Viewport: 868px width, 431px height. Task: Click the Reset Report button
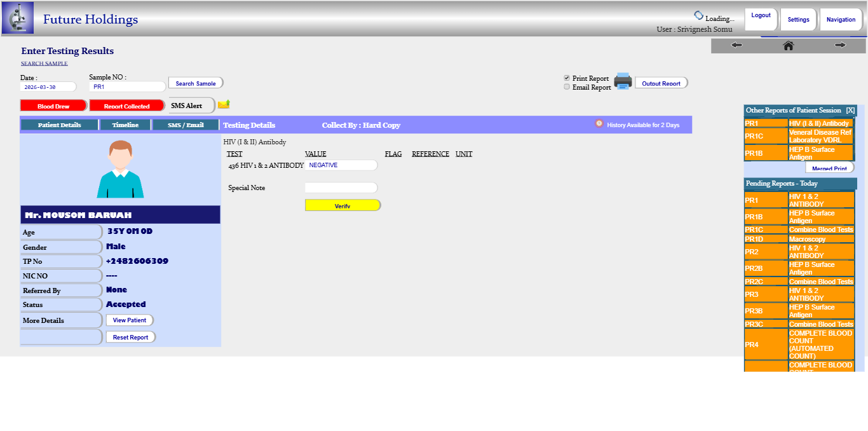point(130,338)
